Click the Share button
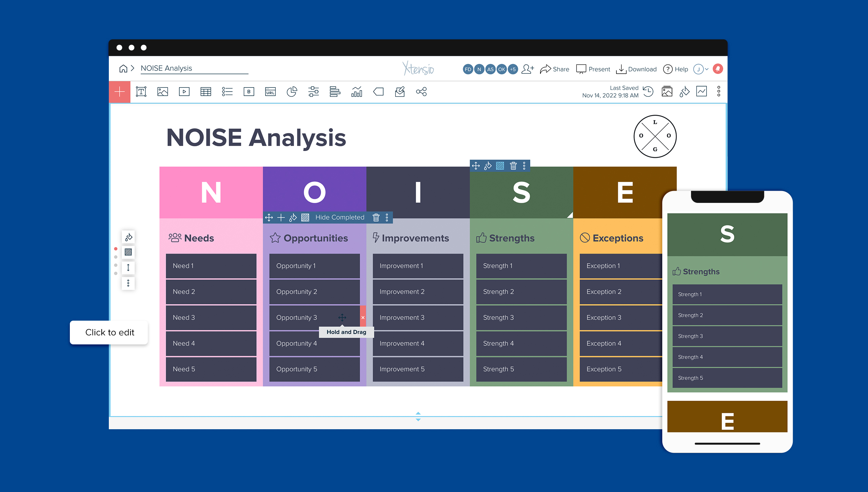The height and width of the screenshot is (492, 868). [555, 69]
